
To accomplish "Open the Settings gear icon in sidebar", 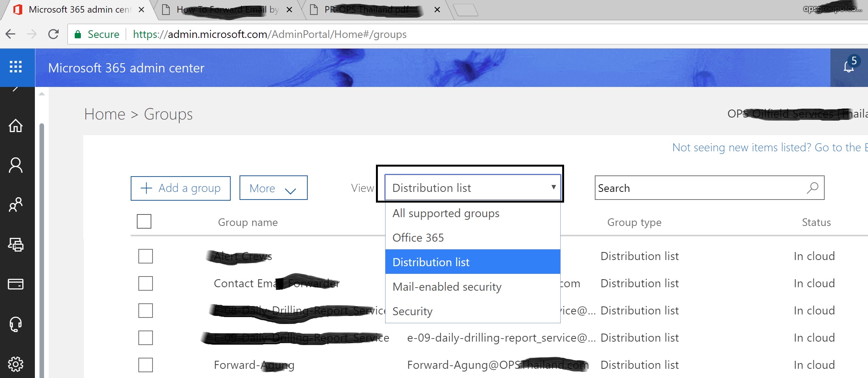I will tap(16, 364).
